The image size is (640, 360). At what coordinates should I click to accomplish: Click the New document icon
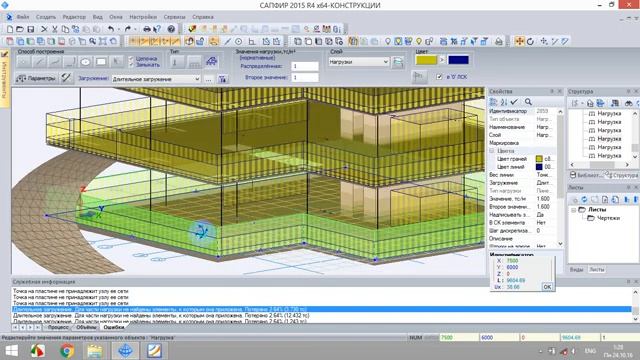10,29
